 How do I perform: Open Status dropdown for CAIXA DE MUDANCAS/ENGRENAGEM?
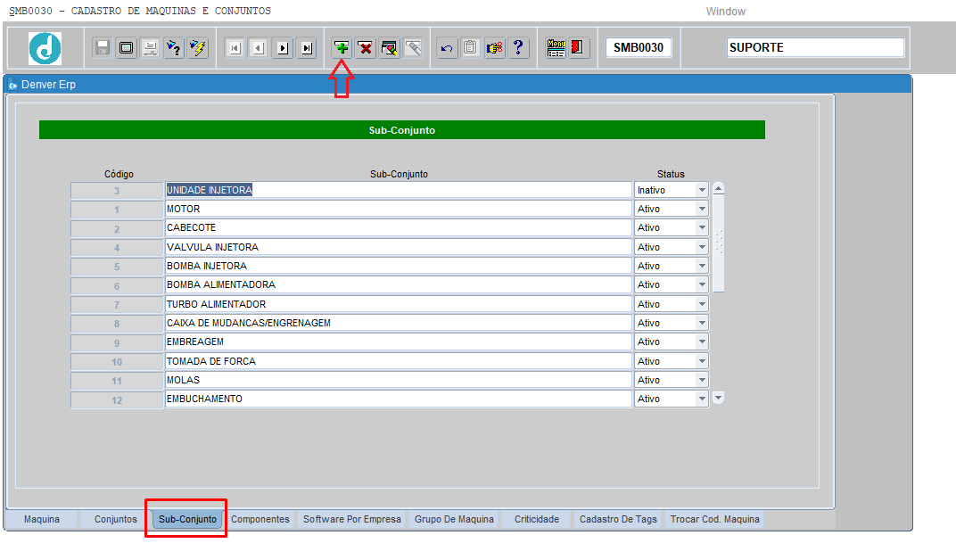coord(702,323)
